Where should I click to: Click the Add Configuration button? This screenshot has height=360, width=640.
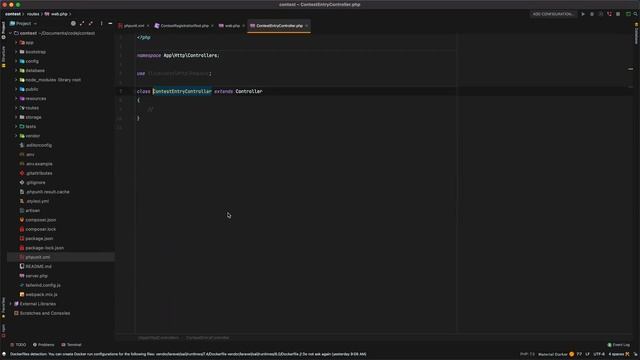point(553,14)
